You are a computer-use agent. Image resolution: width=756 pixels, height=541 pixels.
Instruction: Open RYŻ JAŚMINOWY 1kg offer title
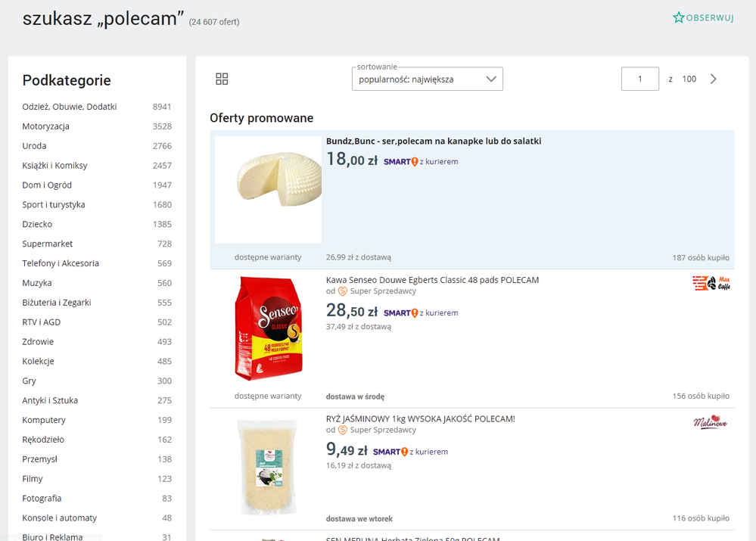point(420,418)
